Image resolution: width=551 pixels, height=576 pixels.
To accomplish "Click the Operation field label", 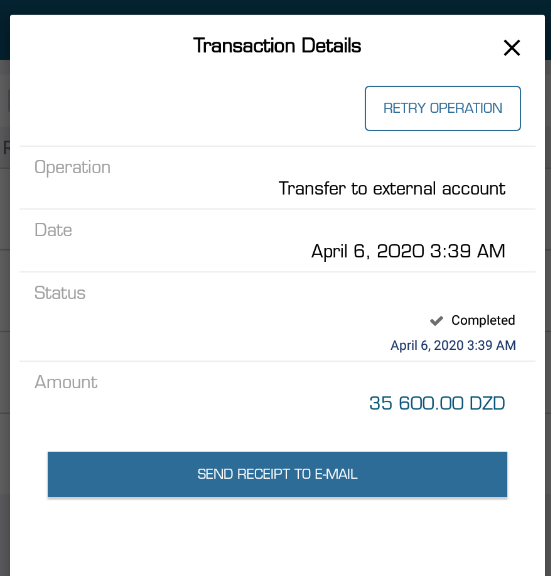I will 72,167.
